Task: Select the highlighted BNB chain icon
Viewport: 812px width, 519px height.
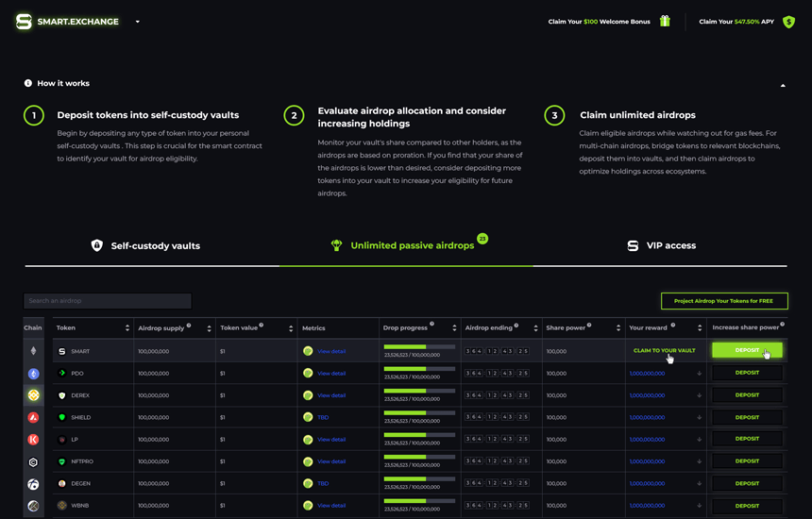Action: [x=33, y=395]
